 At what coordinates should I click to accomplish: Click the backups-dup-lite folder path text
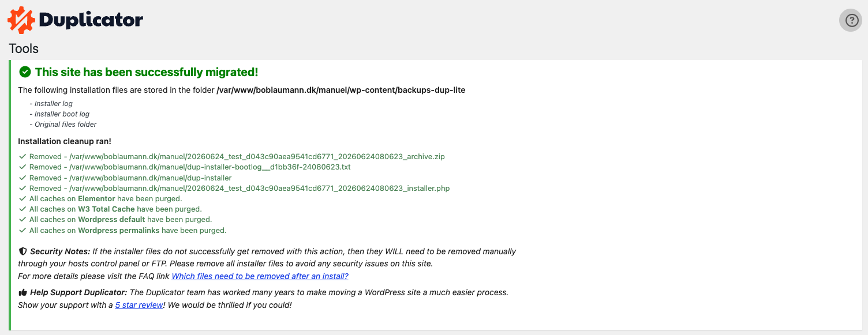[x=341, y=90]
